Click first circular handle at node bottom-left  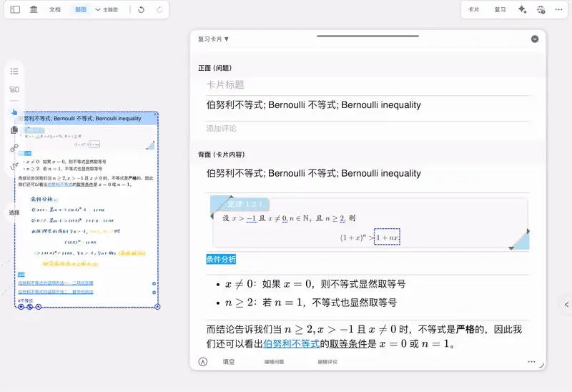[x=21, y=307]
